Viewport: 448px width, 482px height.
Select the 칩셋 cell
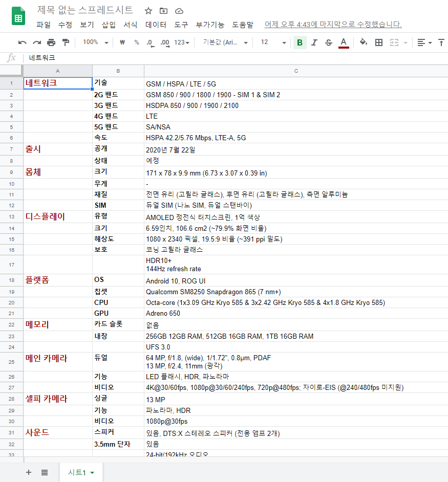point(118,292)
